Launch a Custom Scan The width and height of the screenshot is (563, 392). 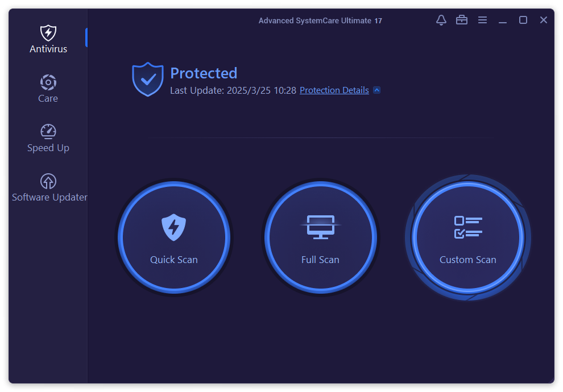tap(467, 237)
